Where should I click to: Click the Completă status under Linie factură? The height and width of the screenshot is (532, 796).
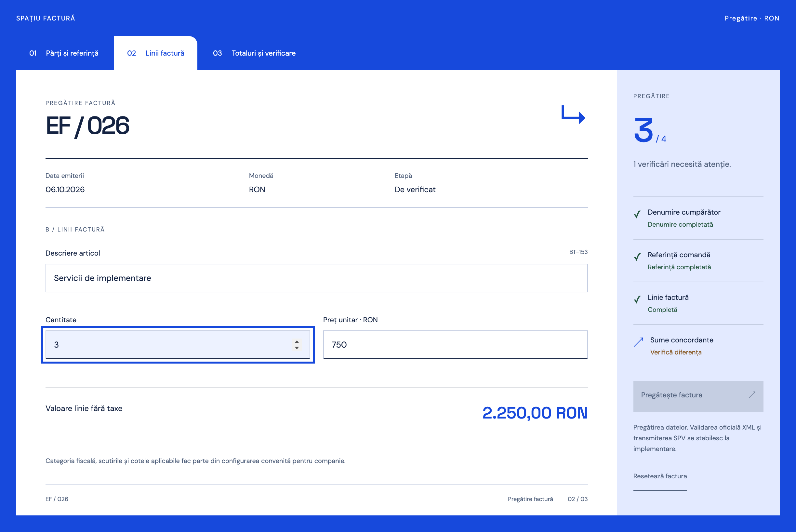click(662, 310)
